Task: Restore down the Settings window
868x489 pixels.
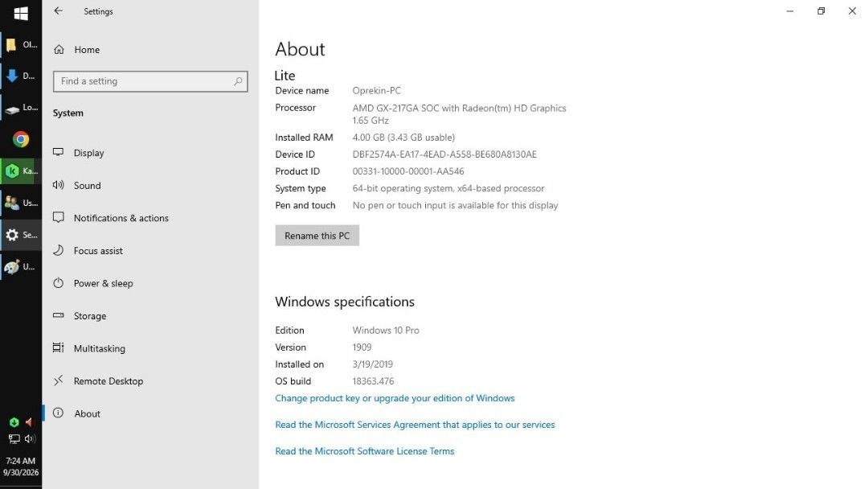Action: tap(821, 11)
